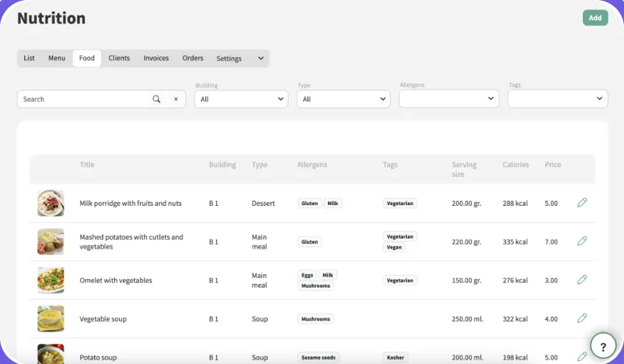Click the 'Omelet with vegetables' title
624x364 pixels.
point(116,280)
